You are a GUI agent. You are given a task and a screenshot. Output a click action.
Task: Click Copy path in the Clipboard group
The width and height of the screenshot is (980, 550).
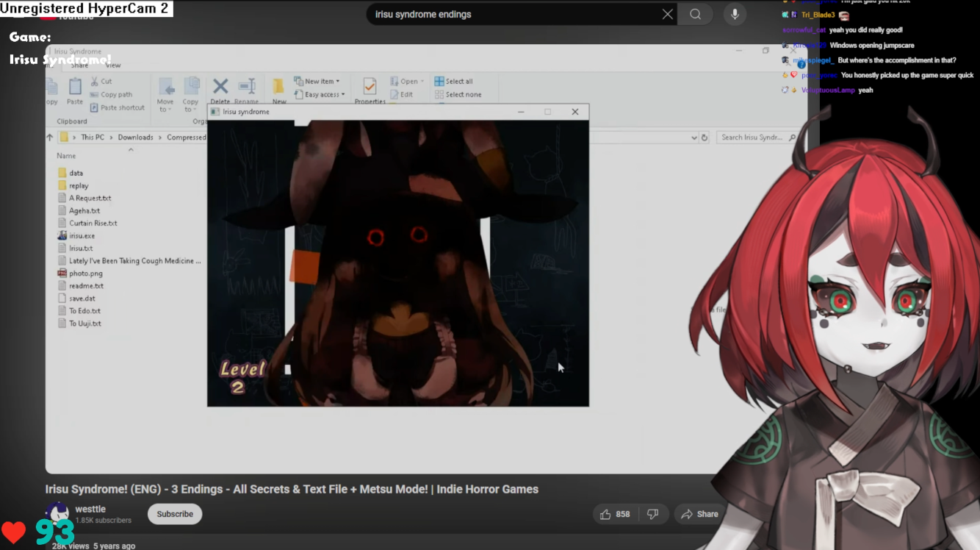pos(111,94)
